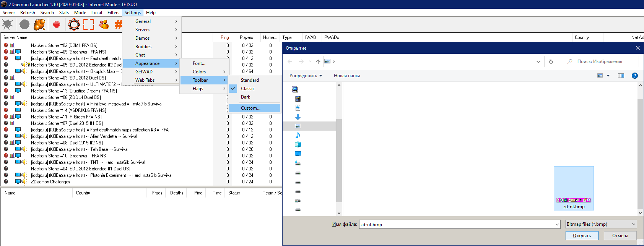The image size is (644, 246).
Task: Expand the Demos settings submenu
Action: (x=151, y=38)
